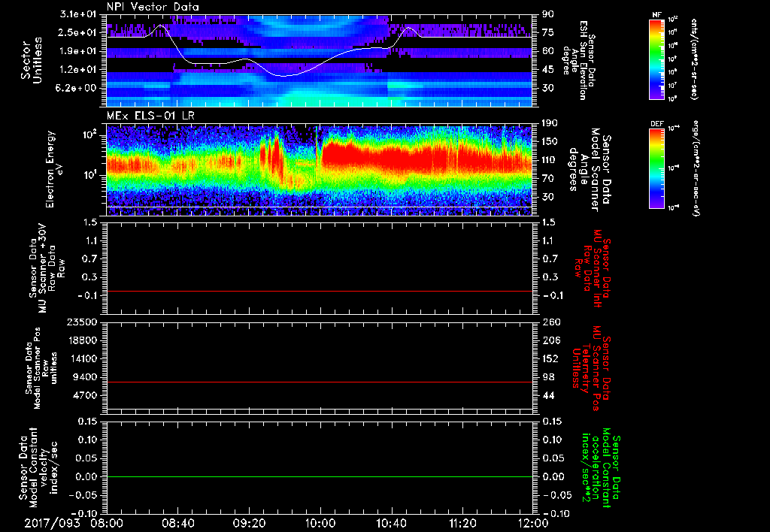Viewport: 770px width, 532px height.
Task: Click the 98 telemetry tick value
Action: coord(547,377)
